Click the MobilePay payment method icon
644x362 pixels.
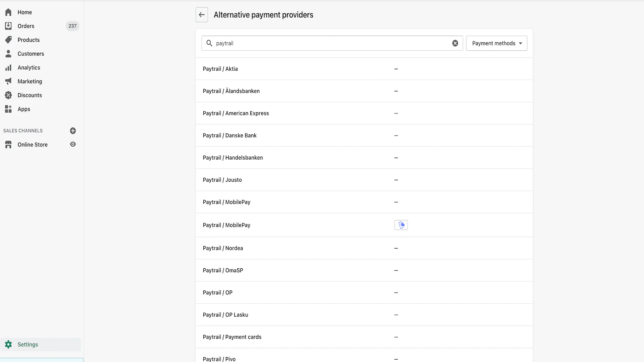coord(401,225)
